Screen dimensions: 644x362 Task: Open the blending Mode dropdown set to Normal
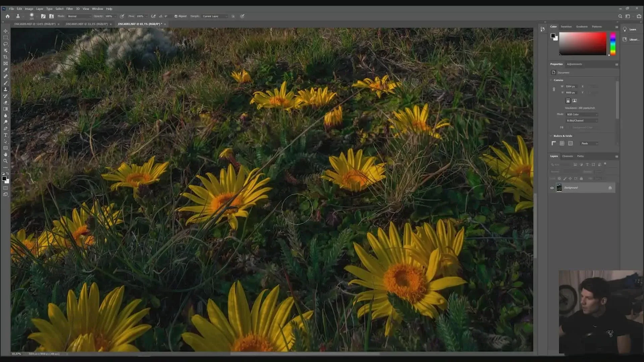click(x=79, y=16)
